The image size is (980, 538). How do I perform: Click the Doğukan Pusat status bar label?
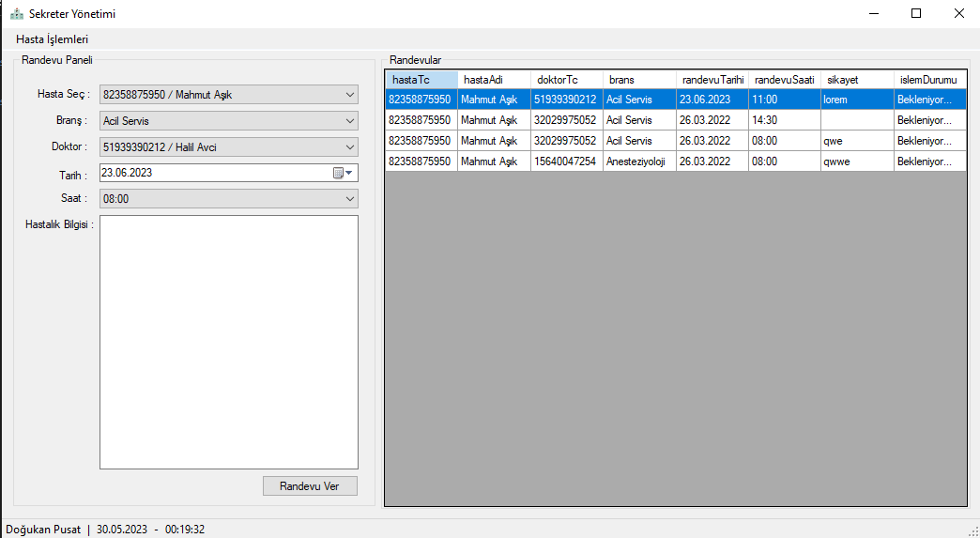43,530
